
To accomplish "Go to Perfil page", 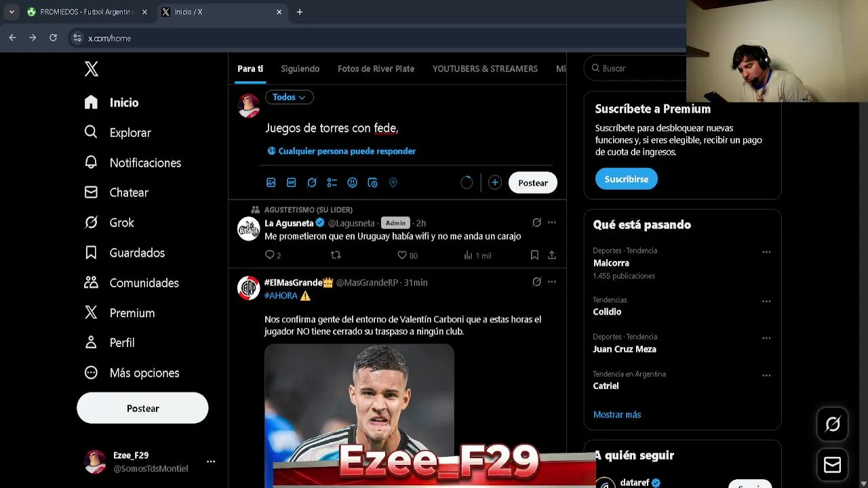I will point(110,343).
